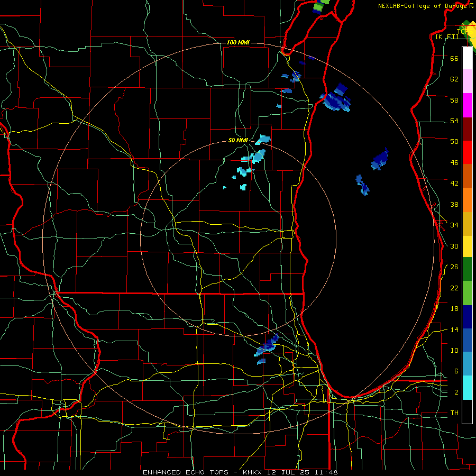
Task: Click the large blue echo on northwest lakeshore
Action: pyautogui.click(x=336, y=98)
